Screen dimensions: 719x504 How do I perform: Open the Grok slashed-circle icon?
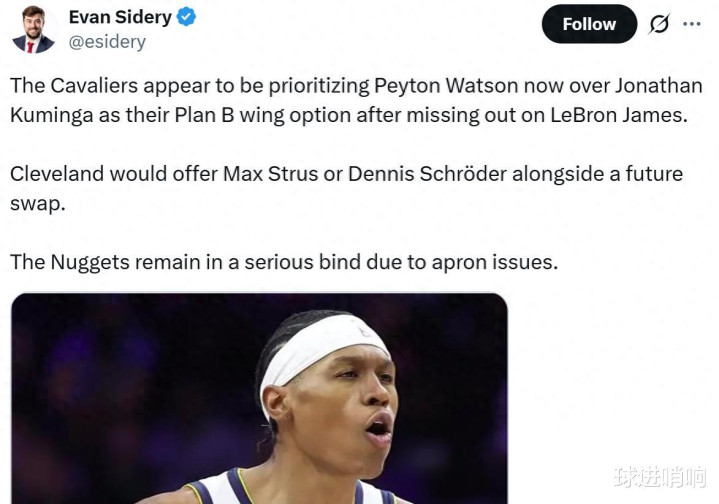click(659, 24)
